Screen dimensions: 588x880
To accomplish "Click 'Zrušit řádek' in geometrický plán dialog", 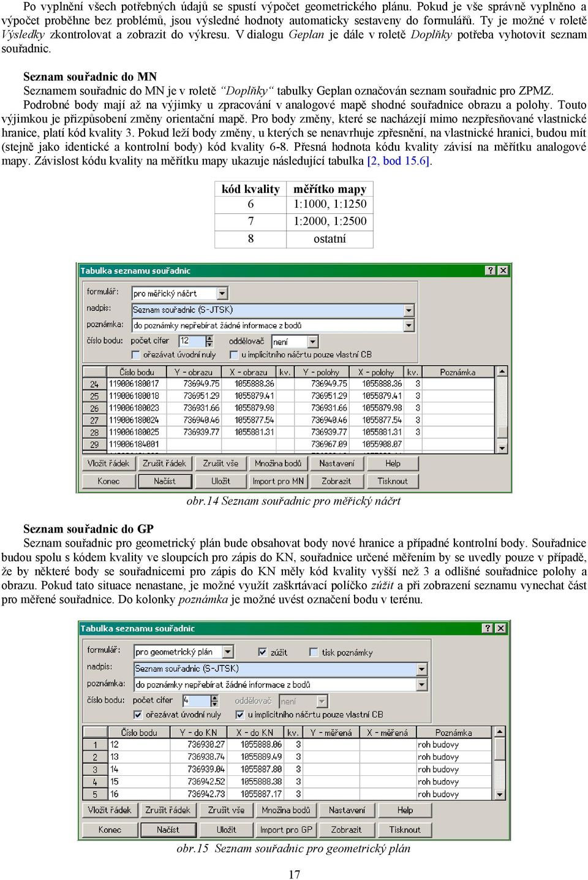I will 168,810.
